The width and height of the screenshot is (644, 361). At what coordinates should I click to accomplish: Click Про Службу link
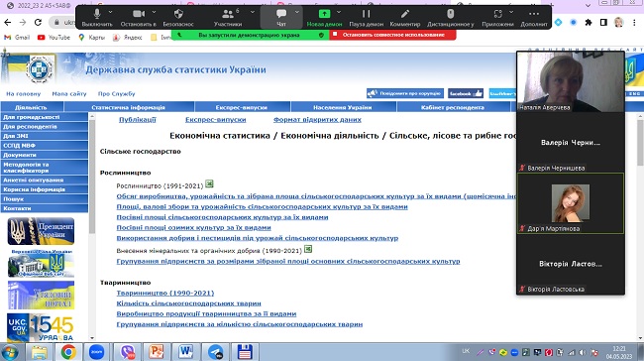[117, 94]
